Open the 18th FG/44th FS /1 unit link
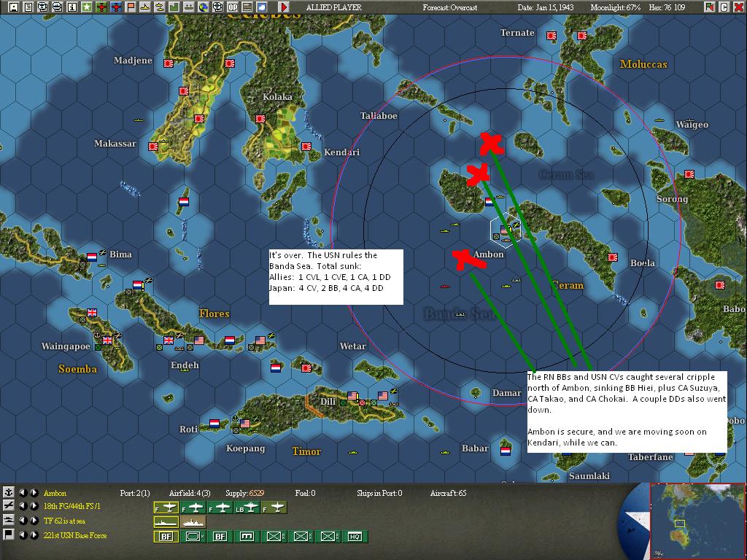The width and height of the screenshot is (747, 560). coord(72,507)
